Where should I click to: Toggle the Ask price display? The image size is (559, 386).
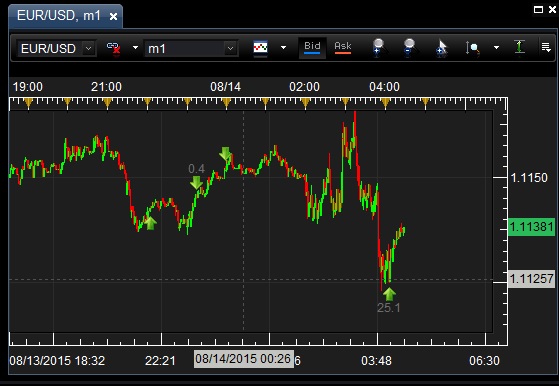[x=343, y=48]
